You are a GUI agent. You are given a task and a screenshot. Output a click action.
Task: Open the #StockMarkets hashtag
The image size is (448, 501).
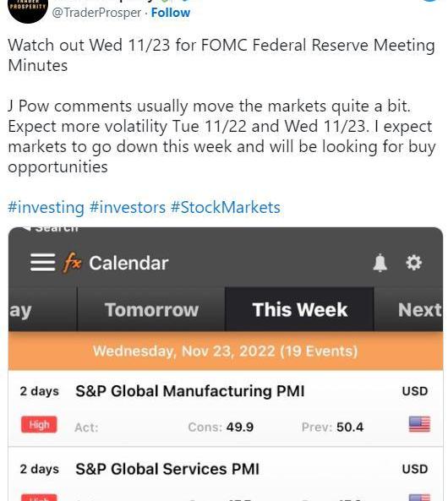226,207
